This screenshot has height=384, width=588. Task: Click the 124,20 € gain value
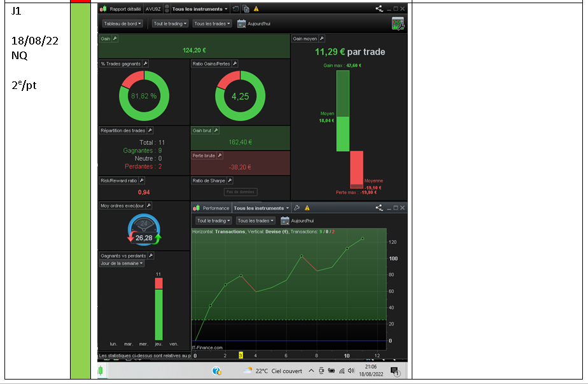tap(194, 50)
